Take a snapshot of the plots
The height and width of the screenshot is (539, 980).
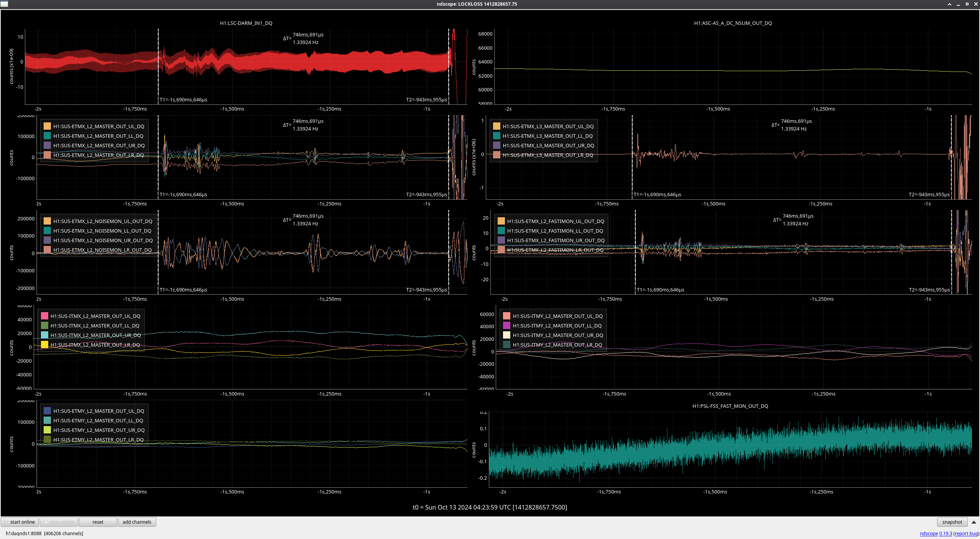952,522
